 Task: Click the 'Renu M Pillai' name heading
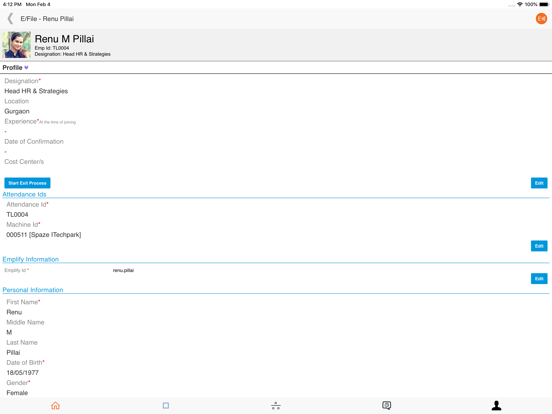[x=64, y=39]
